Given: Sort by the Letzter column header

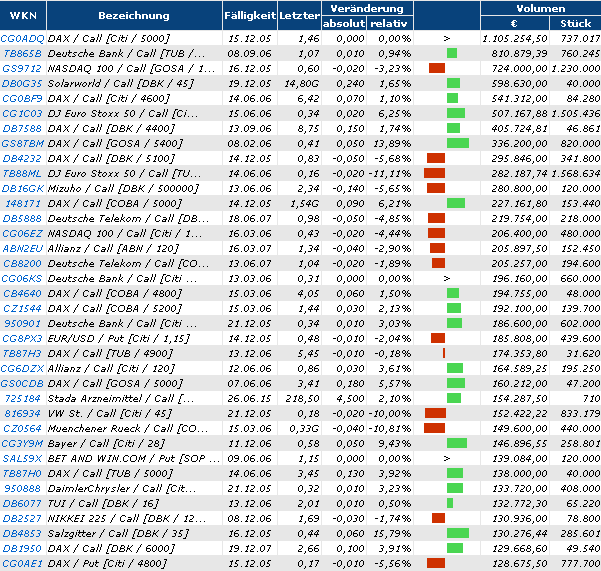Looking at the screenshot, I should pyautogui.click(x=299, y=15).
